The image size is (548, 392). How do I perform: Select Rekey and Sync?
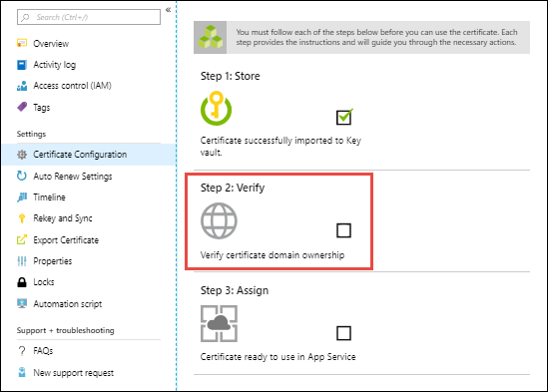[x=63, y=218]
